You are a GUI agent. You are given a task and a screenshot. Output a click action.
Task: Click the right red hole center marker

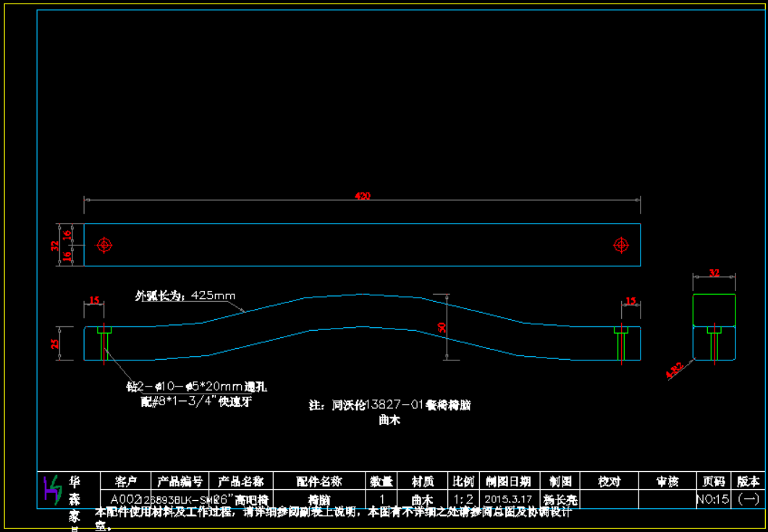(x=620, y=245)
